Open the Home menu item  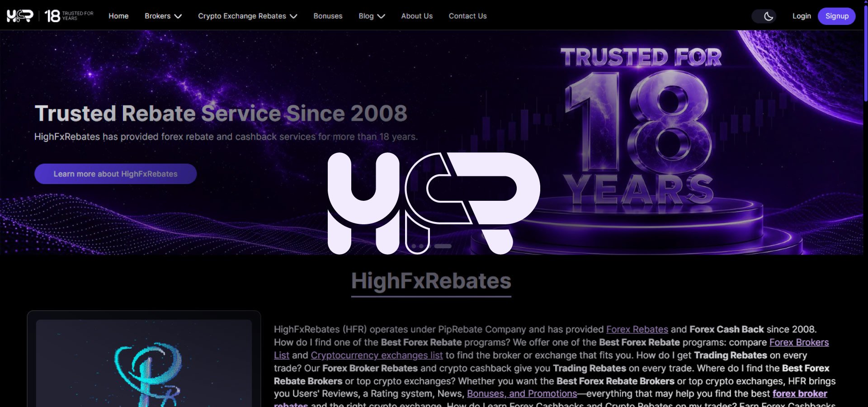click(118, 16)
